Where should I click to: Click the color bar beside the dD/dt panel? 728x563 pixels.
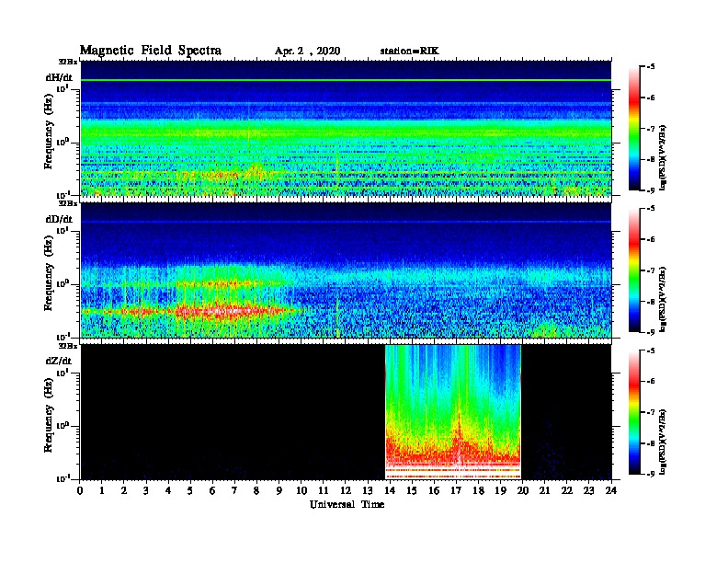coord(634,270)
